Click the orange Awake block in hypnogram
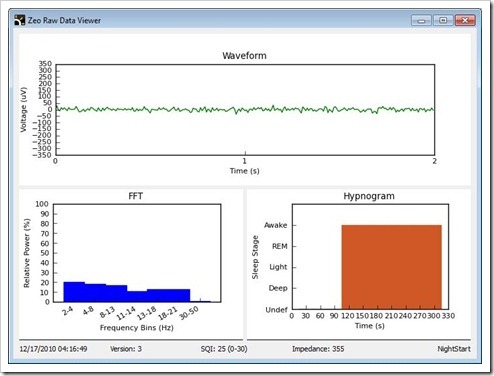This screenshot has width=494, height=376. [x=391, y=267]
